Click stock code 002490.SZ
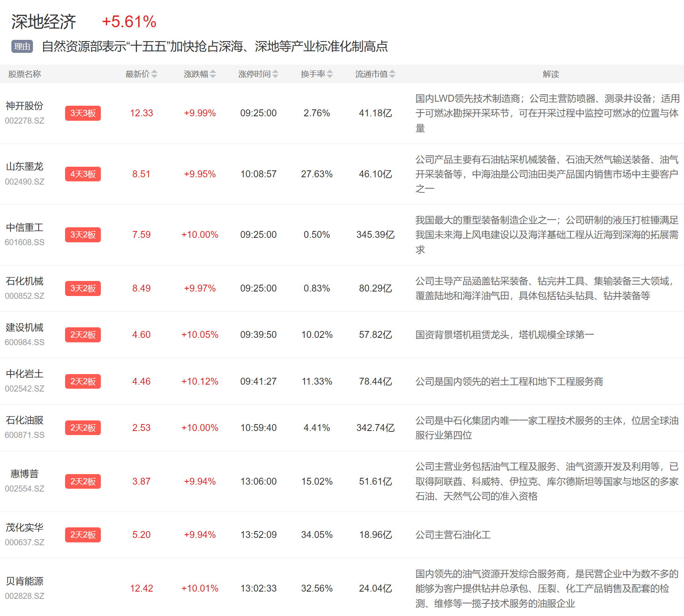 pos(24,182)
